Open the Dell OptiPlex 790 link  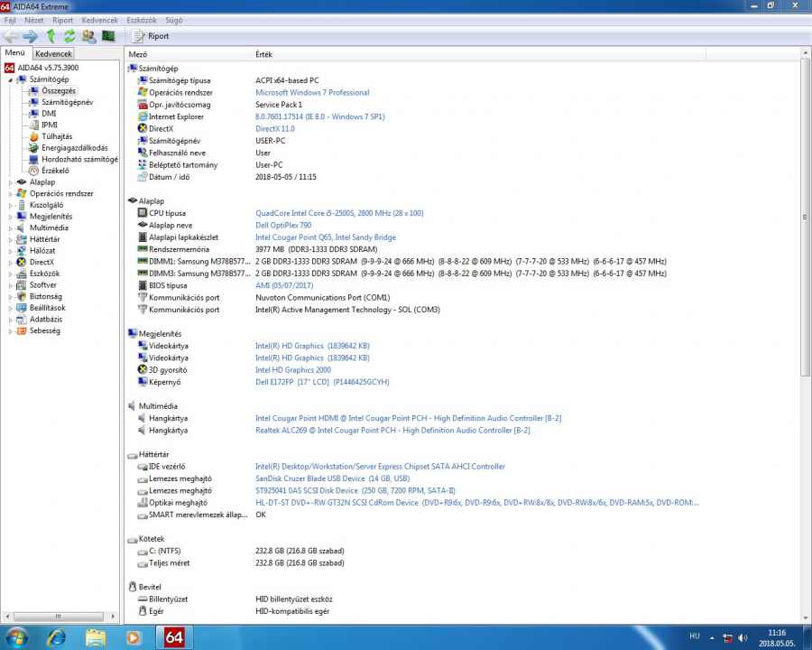tap(283, 225)
